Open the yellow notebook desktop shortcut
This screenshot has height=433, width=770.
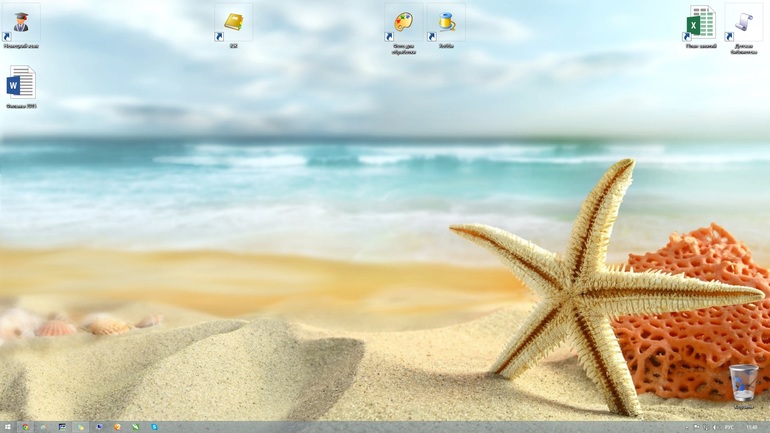(233, 26)
